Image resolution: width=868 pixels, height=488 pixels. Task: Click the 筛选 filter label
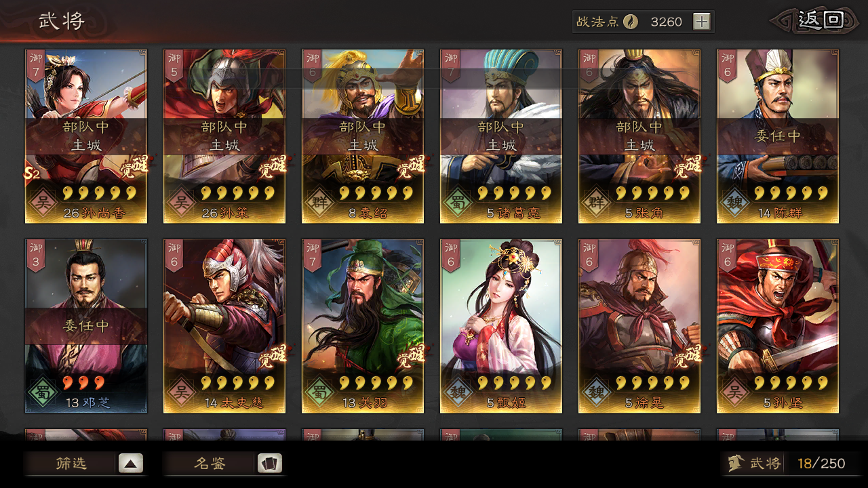[71, 464]
